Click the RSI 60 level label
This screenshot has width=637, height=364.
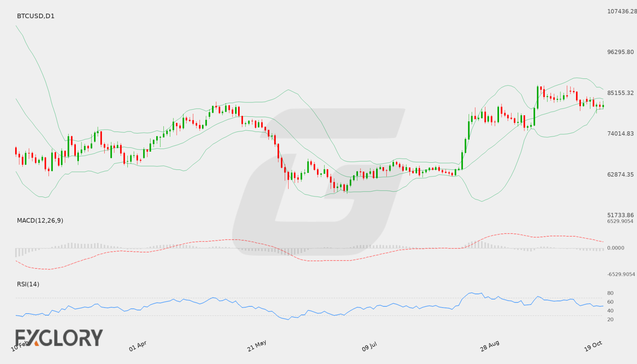pyautogui.click(x=610, y=302)
